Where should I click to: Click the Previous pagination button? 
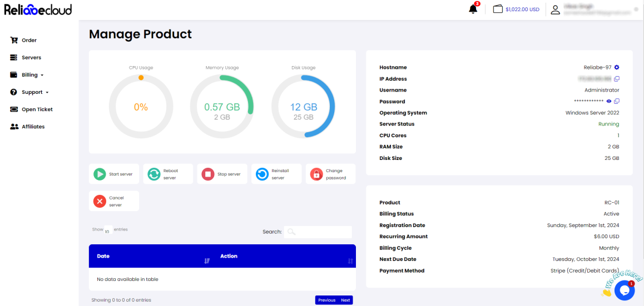[326, 300]
